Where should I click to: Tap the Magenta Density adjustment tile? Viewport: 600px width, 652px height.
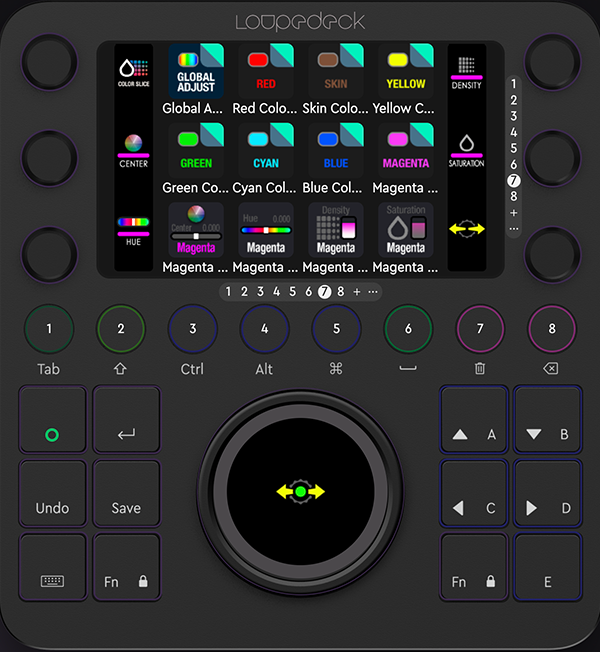tap(336, 230)
